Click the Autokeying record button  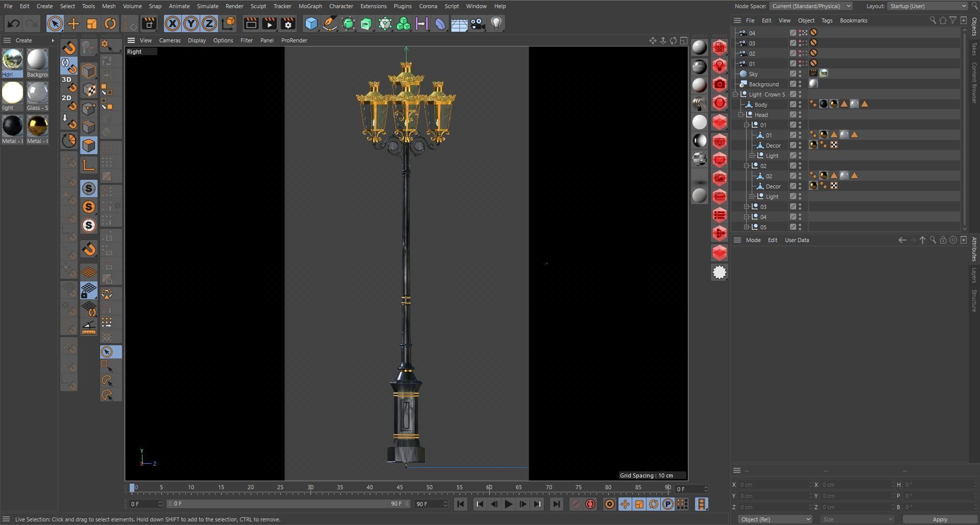point(590,504)
